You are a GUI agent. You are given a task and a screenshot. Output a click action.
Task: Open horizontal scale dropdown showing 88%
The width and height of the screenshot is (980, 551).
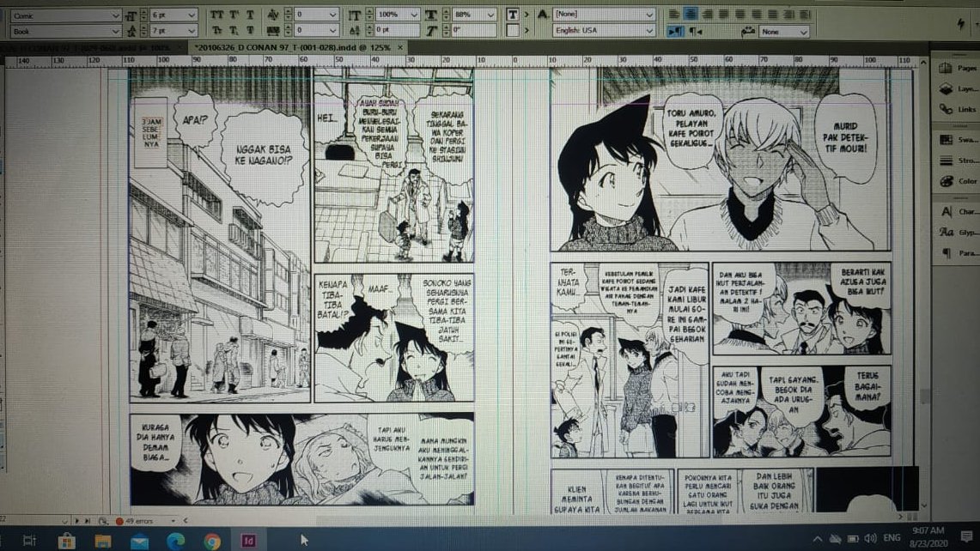pos(474,15)
